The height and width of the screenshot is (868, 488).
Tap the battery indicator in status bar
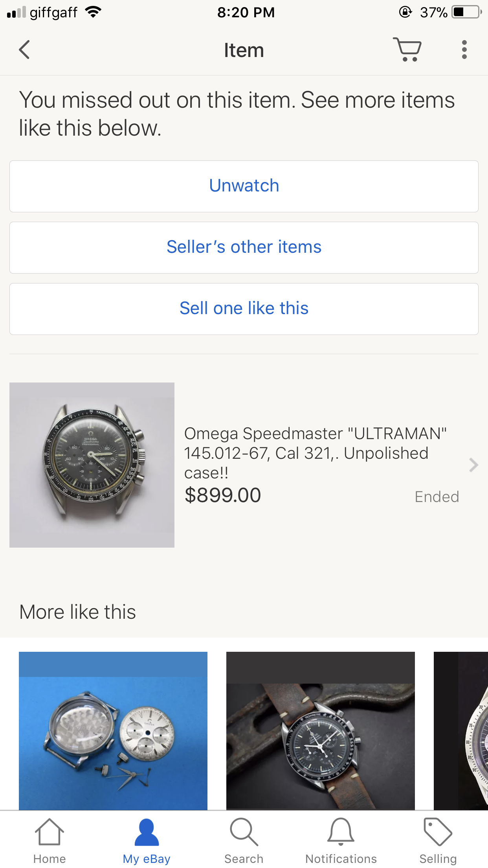[466, 12]
